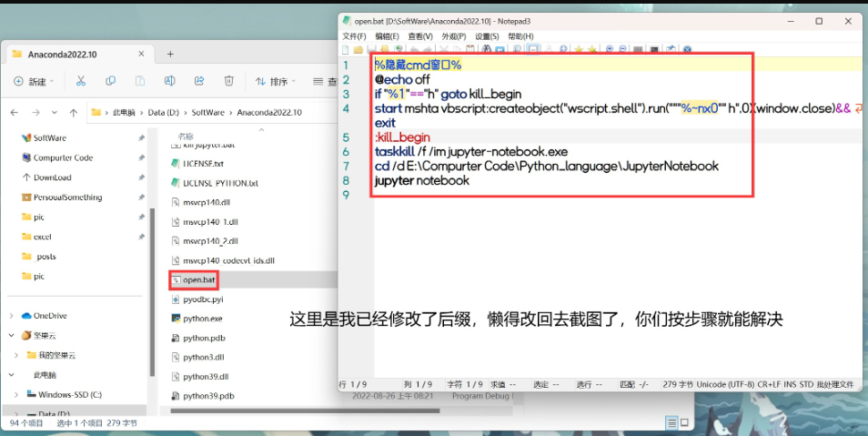
Task: Click the new file icon in Notepad3 toolbar
Action: tap(345, 49)
